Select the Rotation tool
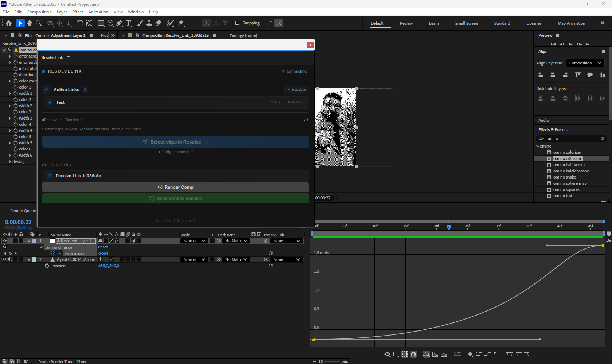612x364 pixels. tap(80, 23)
